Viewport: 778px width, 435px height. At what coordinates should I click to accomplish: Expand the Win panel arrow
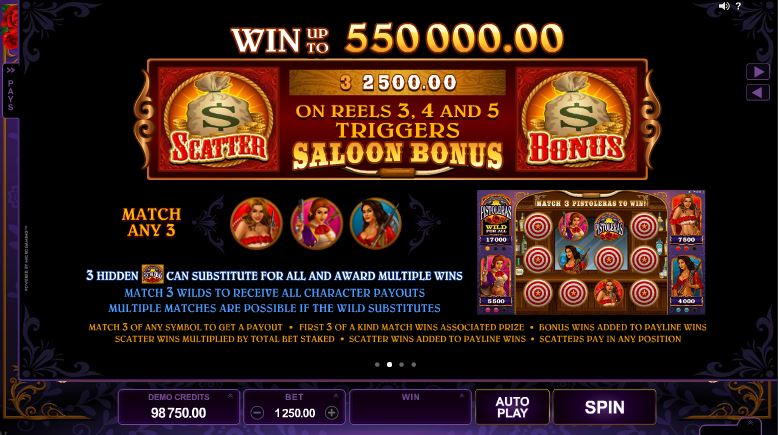462,396
